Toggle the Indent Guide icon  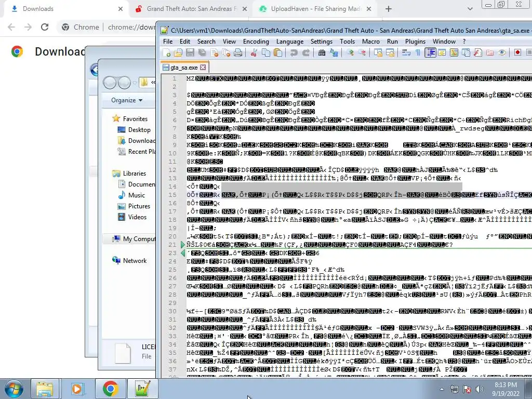tap(430, 52)
